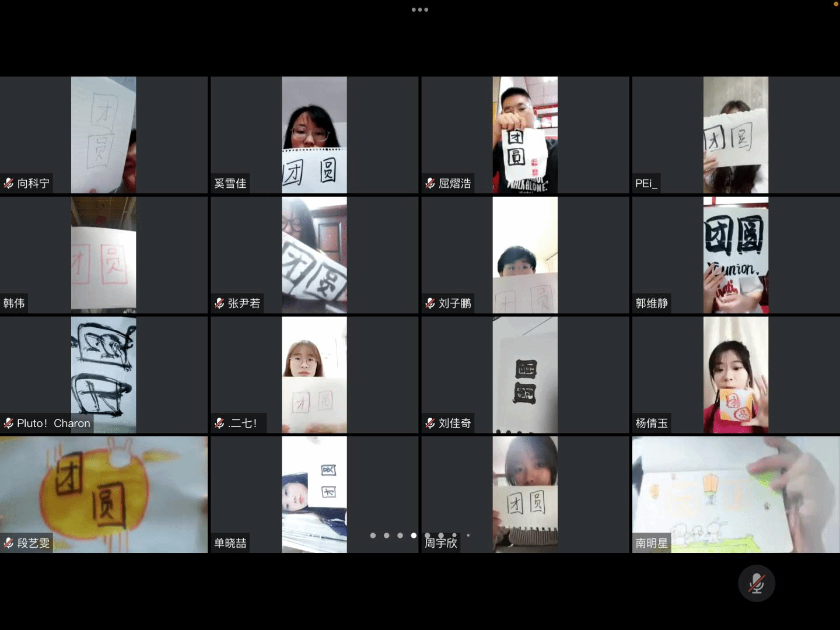The height and width of the screenshot is (630, 840).
Task: Click the muted mic icon beside Pluto! Charon
Action: (9, 423)
